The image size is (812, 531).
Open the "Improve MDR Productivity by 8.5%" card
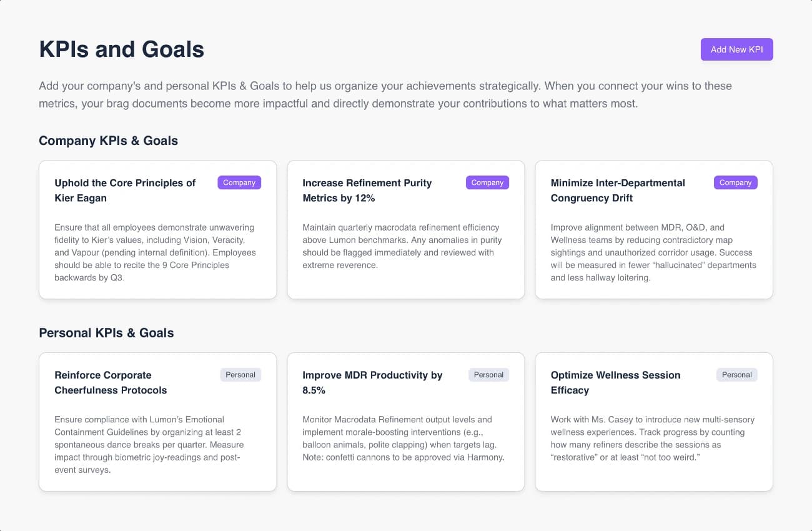point(406,422)
